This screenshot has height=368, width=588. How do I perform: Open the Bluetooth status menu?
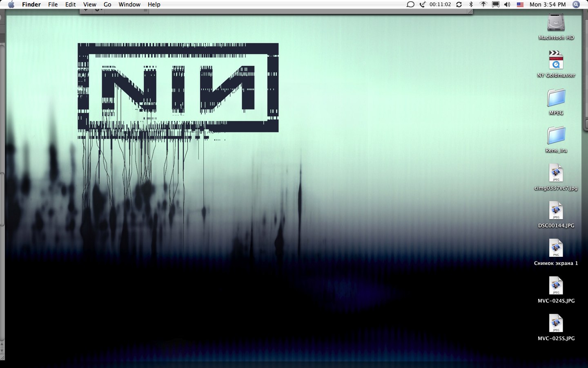click(x=471, y=4)
